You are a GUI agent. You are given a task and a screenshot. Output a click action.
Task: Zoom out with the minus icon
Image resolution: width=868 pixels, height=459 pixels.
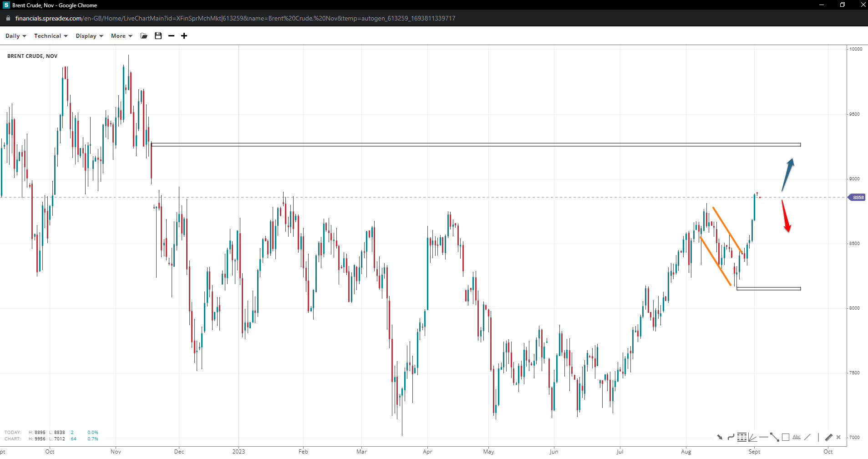[x=171, y=36]
